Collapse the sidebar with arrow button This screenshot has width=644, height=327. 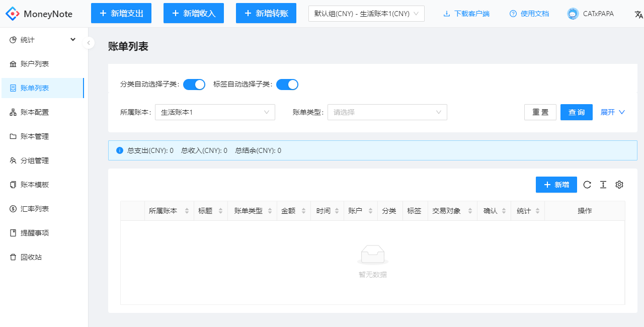click(x=89, y=43)
